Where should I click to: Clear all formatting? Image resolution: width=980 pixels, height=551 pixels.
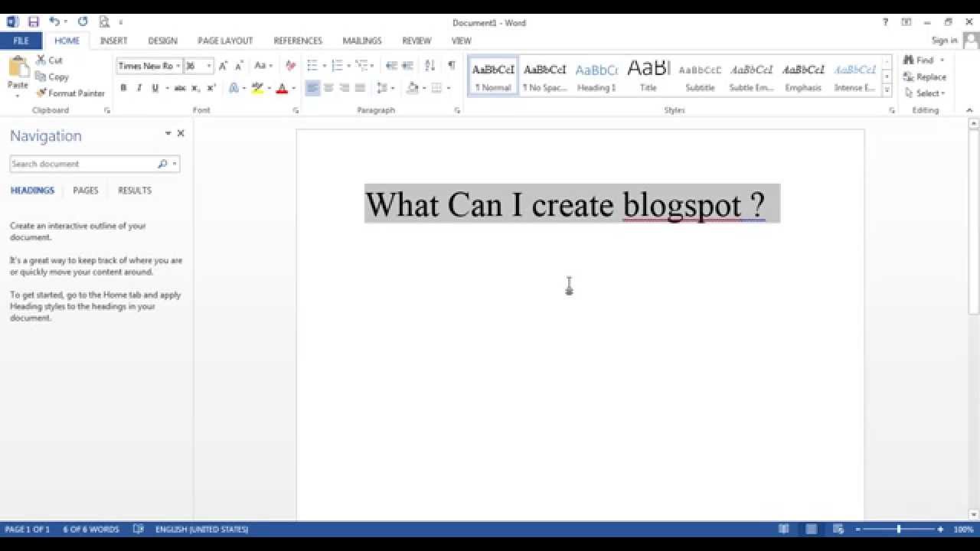290,66
